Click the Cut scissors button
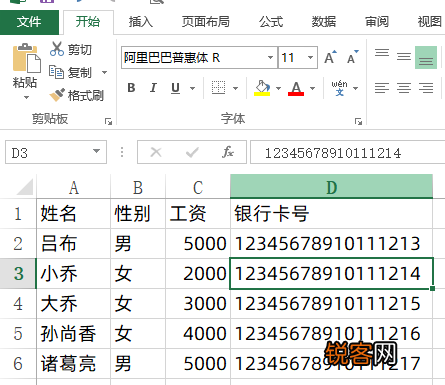445x385 pixels. point(71,49)
